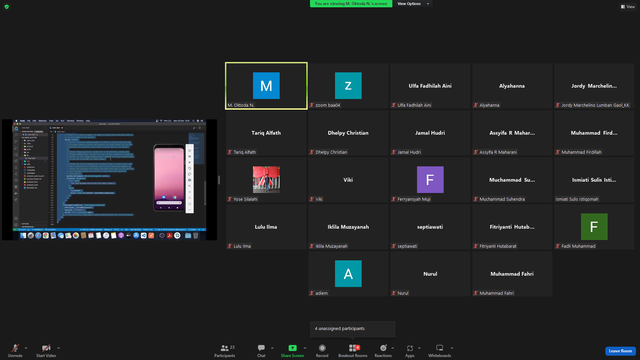Select Ferryansyah Muji's purple F avatar
The image size is (640, 360).
pos(430,180)
